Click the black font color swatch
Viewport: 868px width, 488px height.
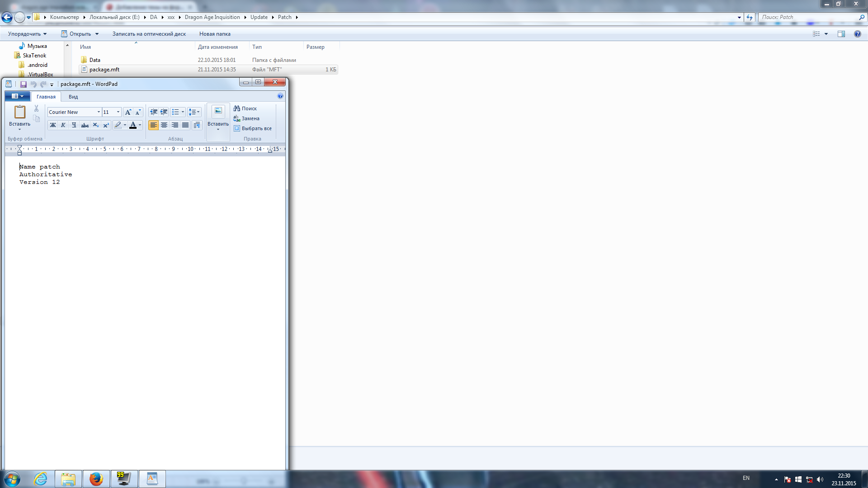133,125
